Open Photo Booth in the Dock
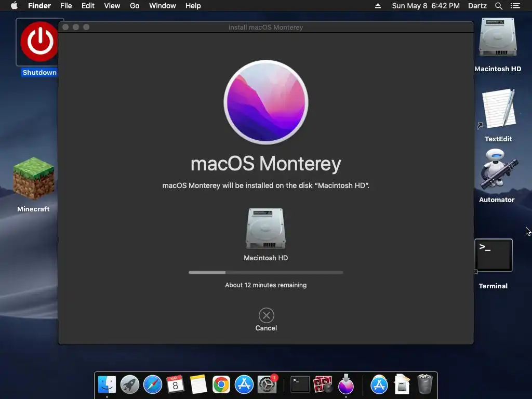The width and height of the screenshot is (532, 399). 323,384
